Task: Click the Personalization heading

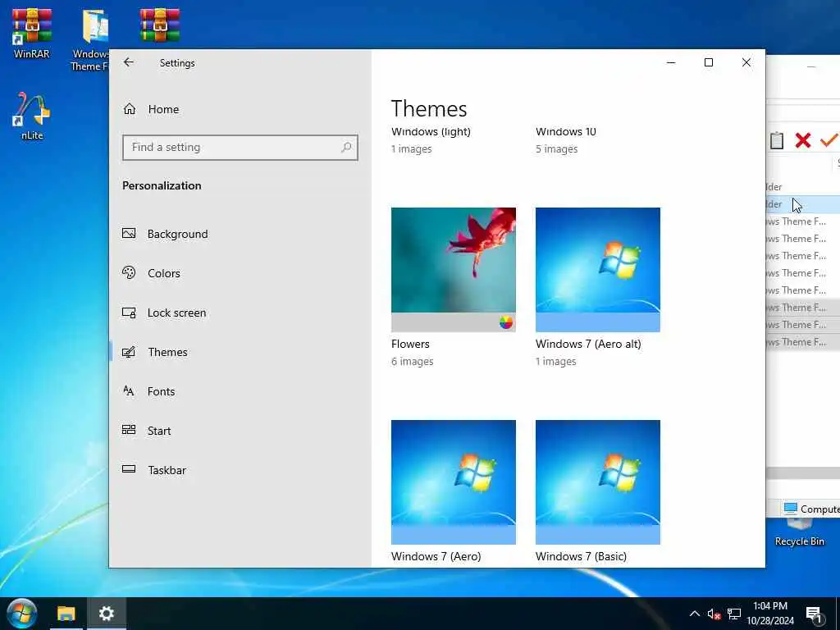Action: coord(162,185)
